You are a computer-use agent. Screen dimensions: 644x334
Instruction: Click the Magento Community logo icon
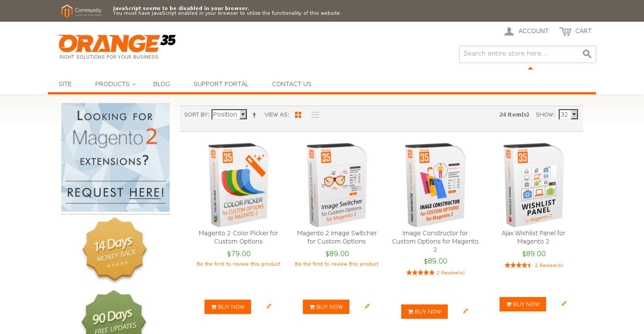pos(67,11)
